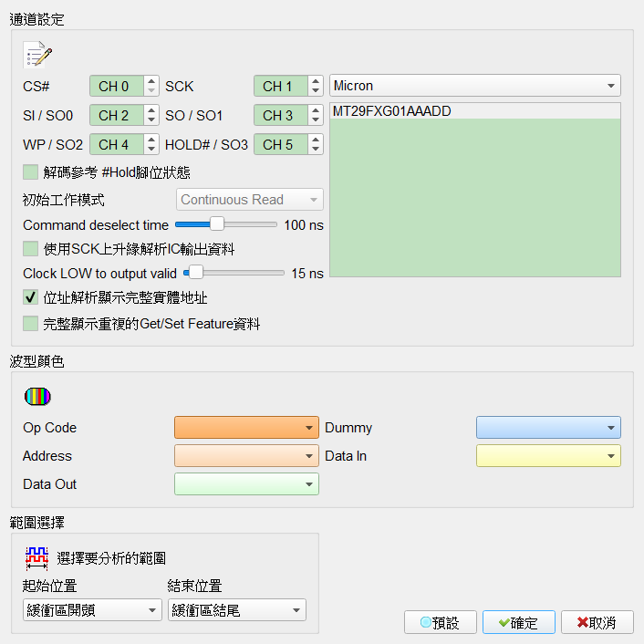Screen dimensions: 644x644
Task: Increase the CS# channel number
Action: (151, 81)
